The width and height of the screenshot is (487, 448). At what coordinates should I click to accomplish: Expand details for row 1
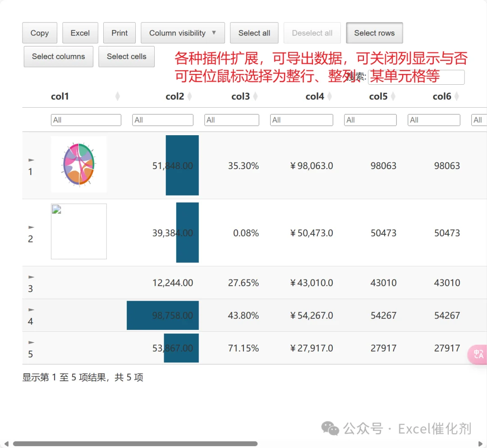[31, 160]
